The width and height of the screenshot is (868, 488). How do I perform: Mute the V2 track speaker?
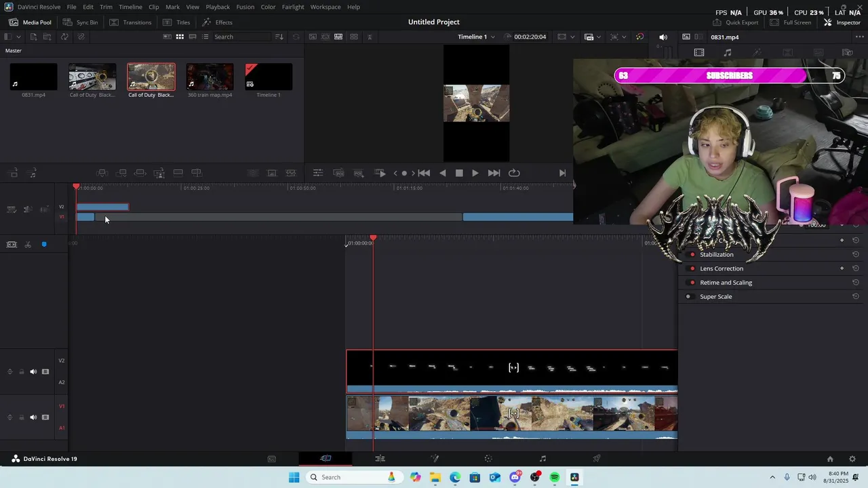[33, 371]
